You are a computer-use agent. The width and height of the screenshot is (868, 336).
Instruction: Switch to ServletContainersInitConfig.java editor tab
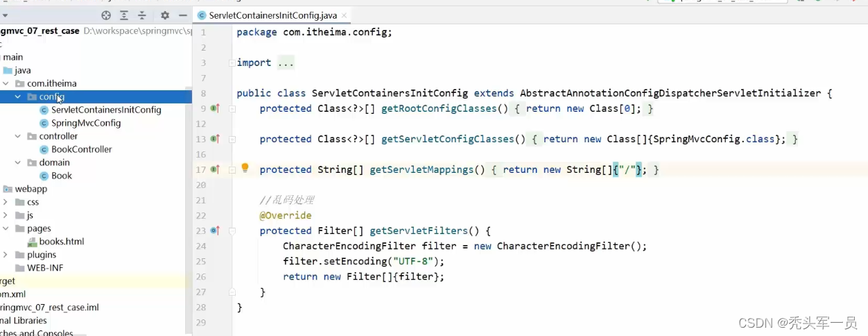click(x=272, y=15)
